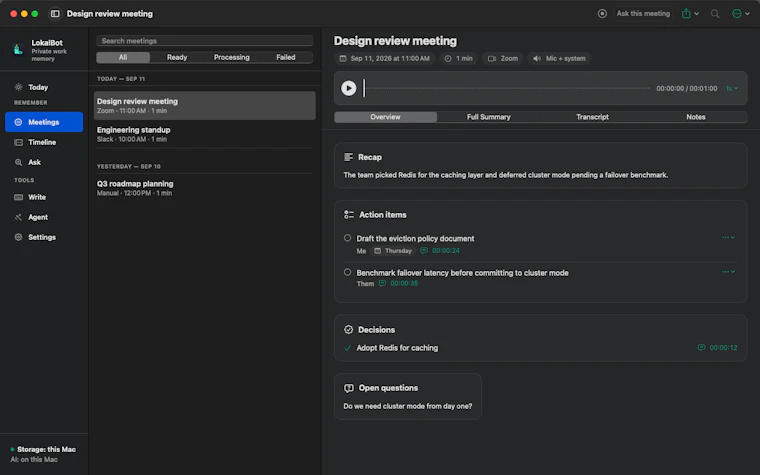Expand options for eviction policy action item

click(x=728, y=238)
